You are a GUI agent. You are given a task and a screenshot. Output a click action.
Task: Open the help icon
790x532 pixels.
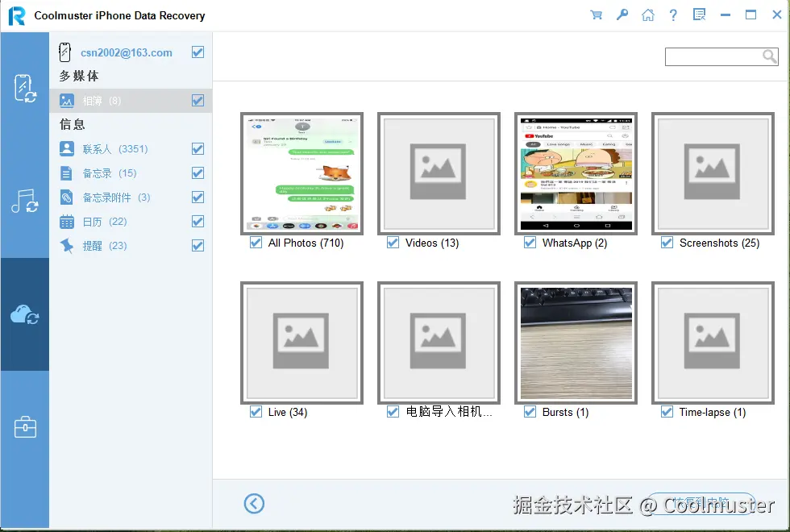click(673, 15)
